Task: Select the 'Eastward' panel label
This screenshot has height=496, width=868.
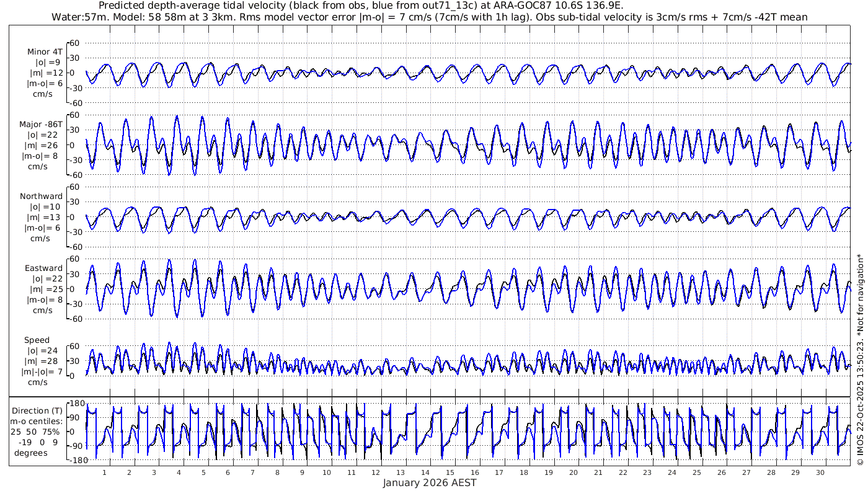Action: (x=43, y=268)
